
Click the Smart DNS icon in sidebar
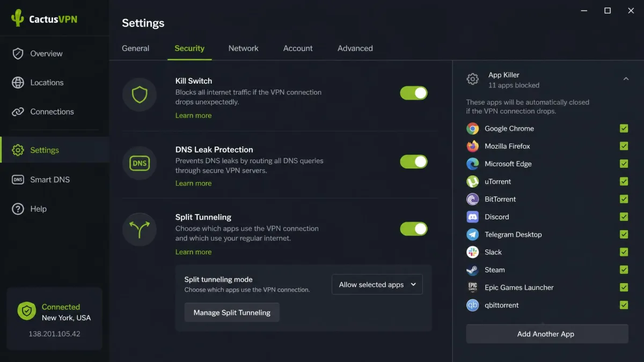[x=18, y=180]
